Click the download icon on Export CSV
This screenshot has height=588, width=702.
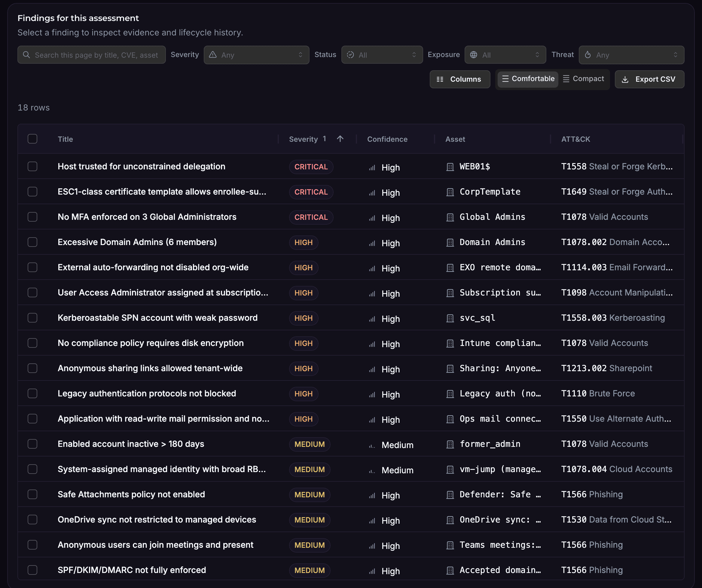click(625, 80)
